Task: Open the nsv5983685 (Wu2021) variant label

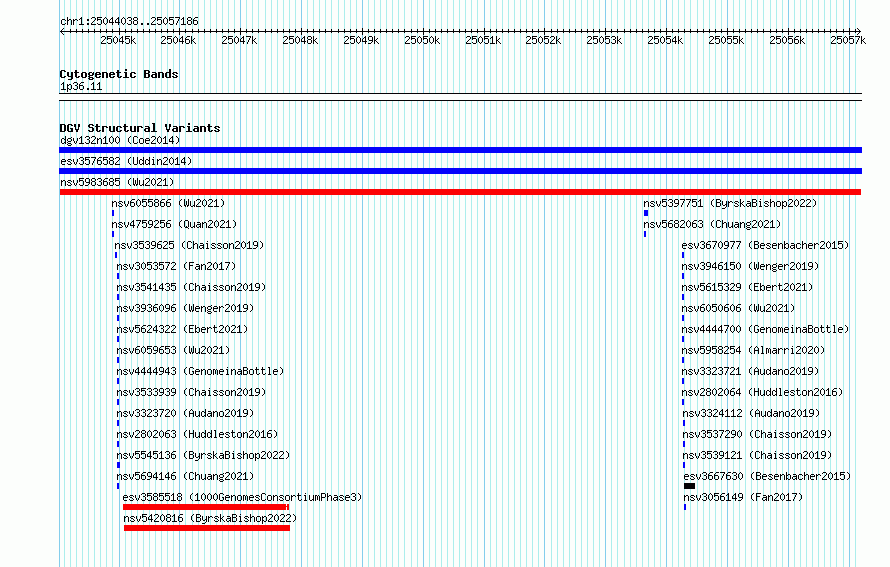Action: (117, 182)
